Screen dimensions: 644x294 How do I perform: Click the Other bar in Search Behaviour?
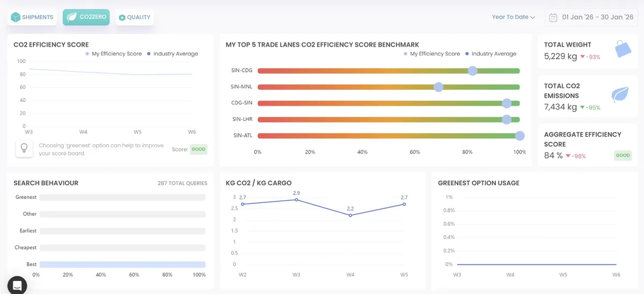coord(122,214)
